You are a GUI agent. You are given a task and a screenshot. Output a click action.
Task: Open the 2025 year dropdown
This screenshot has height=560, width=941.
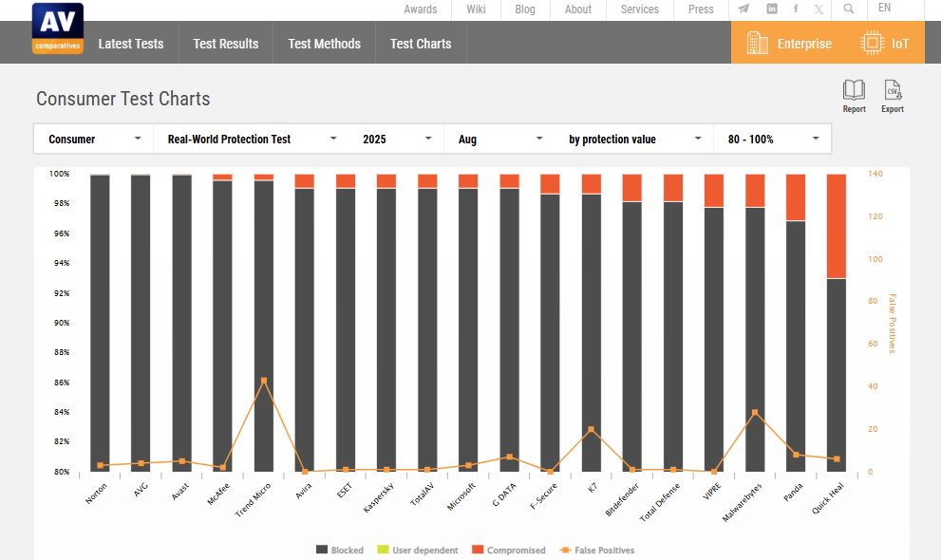[397, 140]
